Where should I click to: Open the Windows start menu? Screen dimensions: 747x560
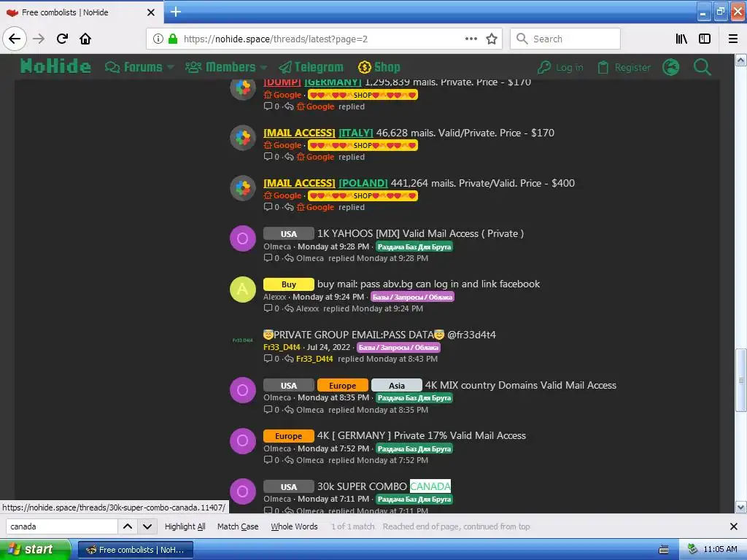pyautogui.click(x=35, y=549)
